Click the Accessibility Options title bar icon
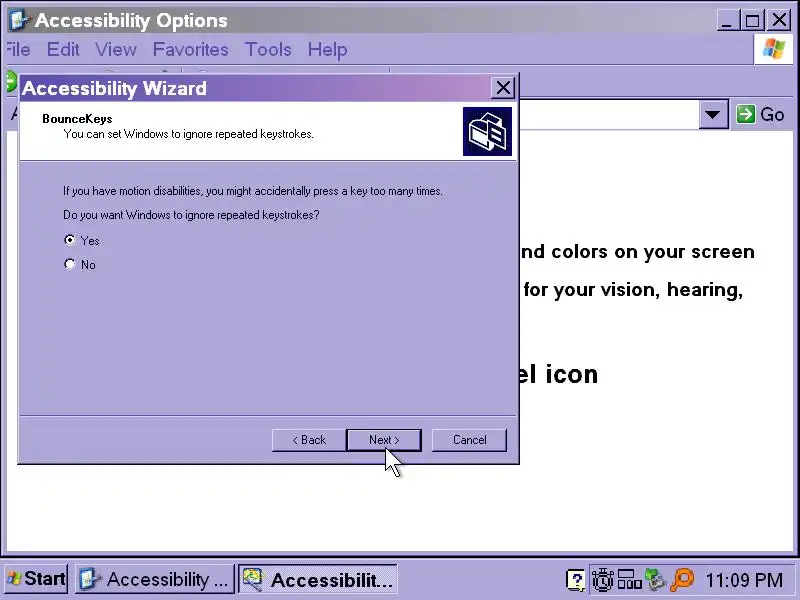The width and height of the screenshot is (800, 600). point(19,20)
